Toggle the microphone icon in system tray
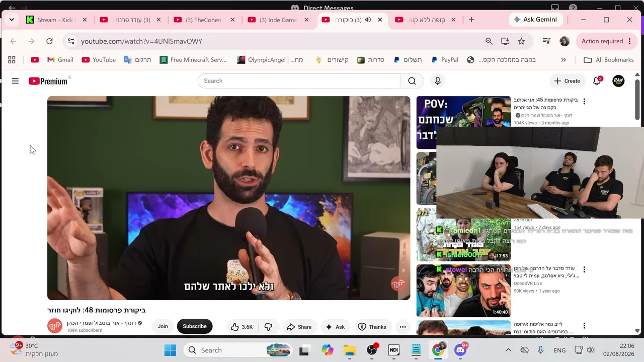Viewport: 644px width, 362px height. pos(541,350)
